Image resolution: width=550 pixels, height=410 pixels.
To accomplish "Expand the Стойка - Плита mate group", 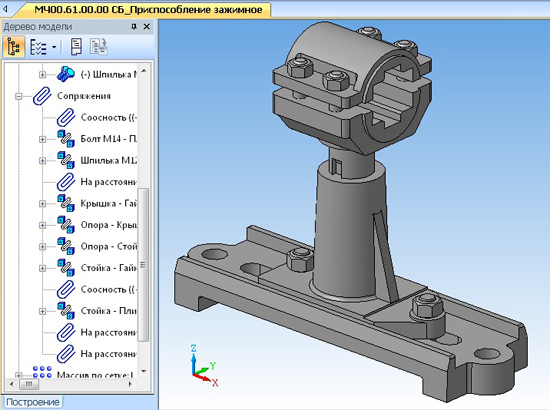I will click(x=42, y=311).
